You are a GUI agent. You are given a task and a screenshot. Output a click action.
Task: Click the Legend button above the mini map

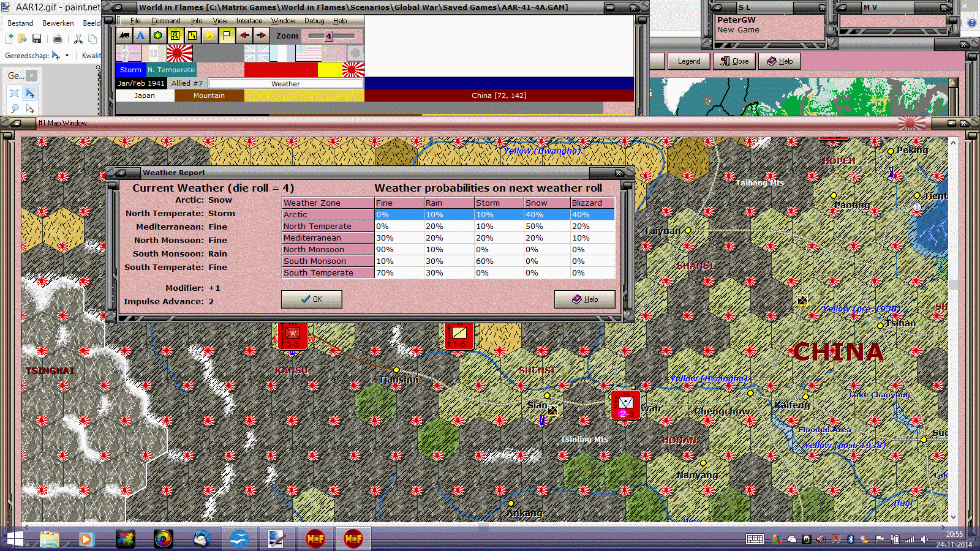coord(688,61)
